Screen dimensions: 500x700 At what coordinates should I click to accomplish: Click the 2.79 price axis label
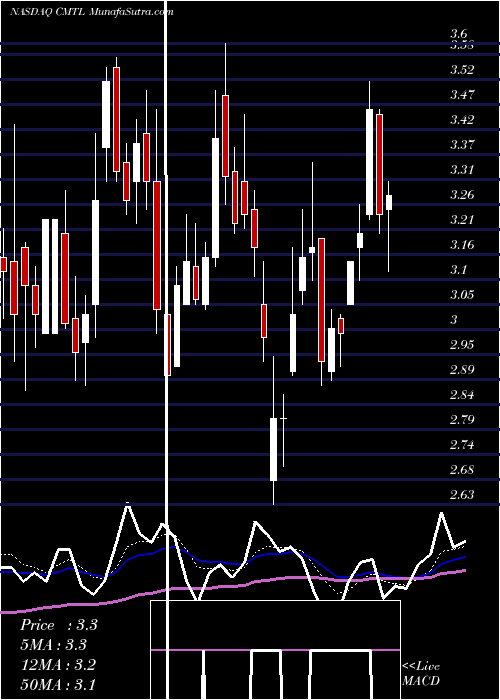tap(462, 420)
